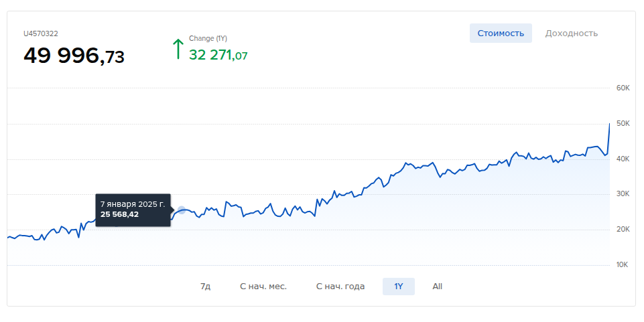This screenshot has height=322, width=644.
Task: Click the 40K axis label
Action: pyautogui.click(x=623, y=159)
